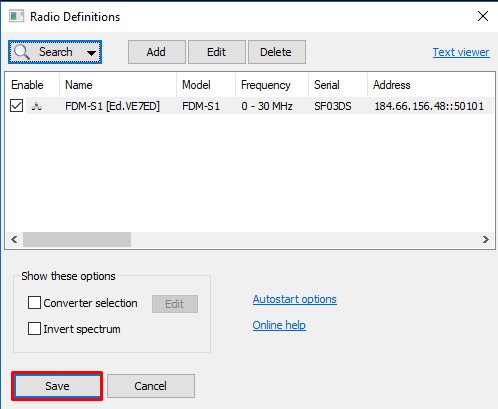Click the magnifying glass Search icon
The height and width of the screenshot is (409, 498).
[x=22, y=52]
